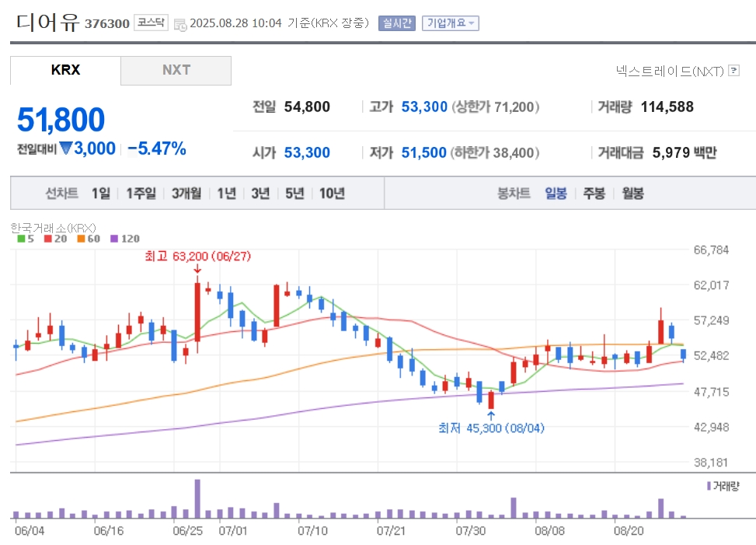The image size is (756, 545).
Task: Select the 3개월 line chart period
Action: (186, 194)
